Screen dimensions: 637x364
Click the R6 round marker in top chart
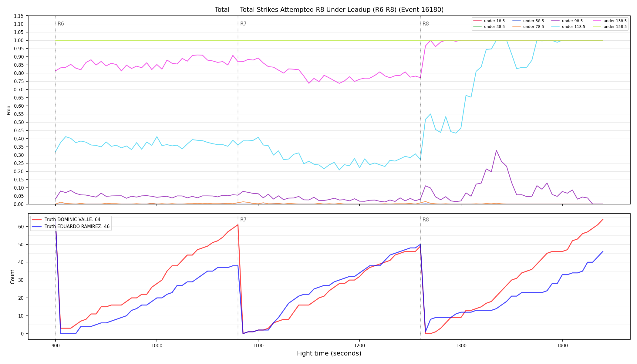(61, 24)
